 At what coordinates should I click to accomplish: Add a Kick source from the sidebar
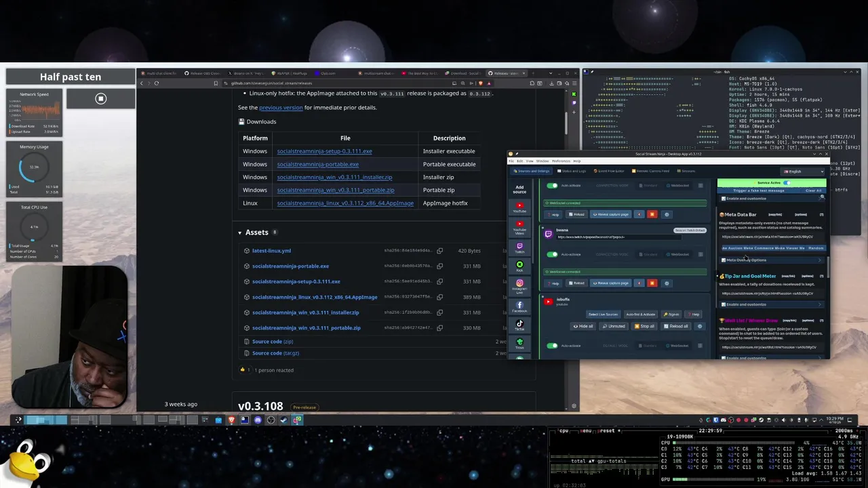(x=519, y=266)
